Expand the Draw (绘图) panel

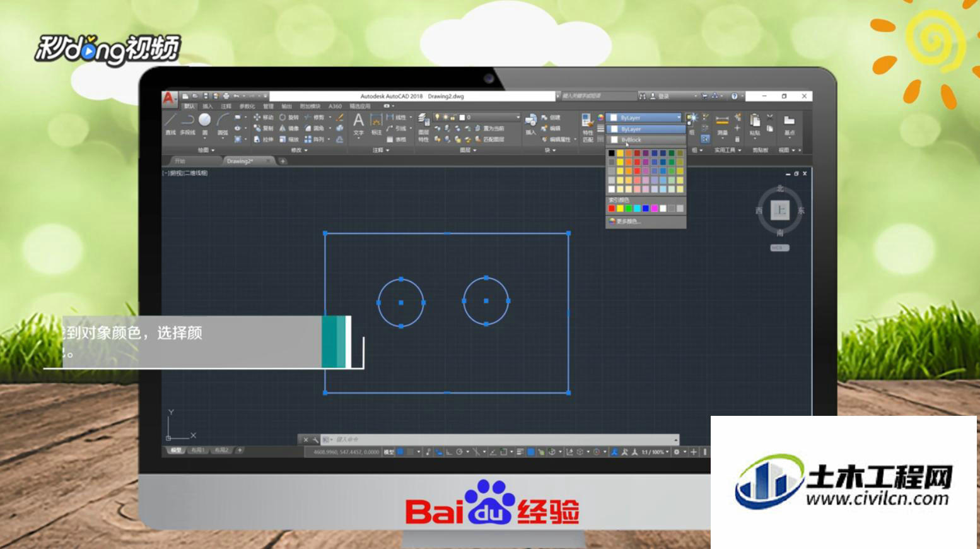pyautogui.click(x=206, y=150)
